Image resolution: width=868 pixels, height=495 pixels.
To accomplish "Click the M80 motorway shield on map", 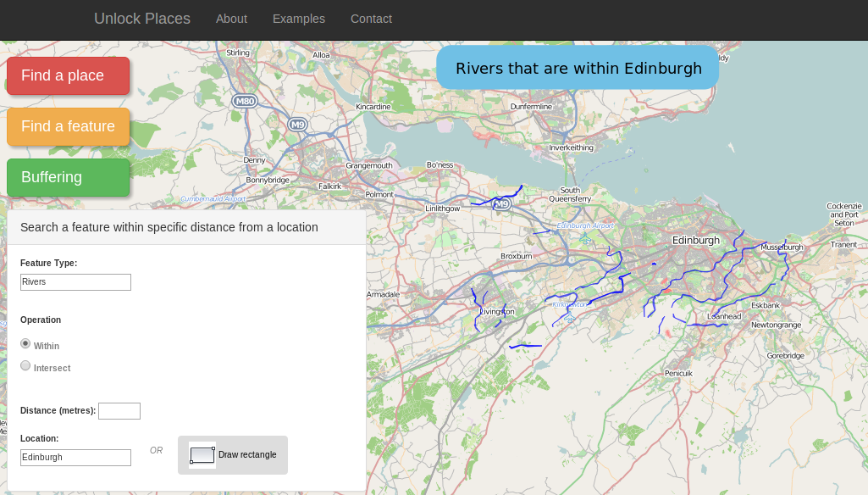I will (245, 101).
